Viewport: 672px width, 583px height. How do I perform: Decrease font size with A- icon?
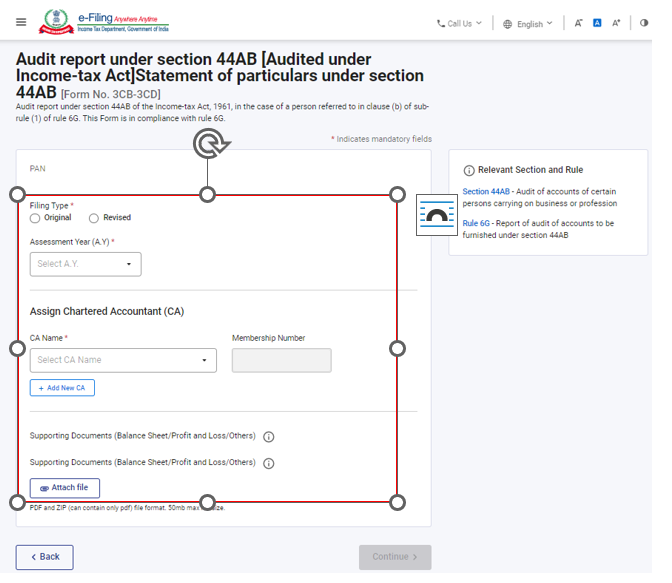(x=579, y=23)
